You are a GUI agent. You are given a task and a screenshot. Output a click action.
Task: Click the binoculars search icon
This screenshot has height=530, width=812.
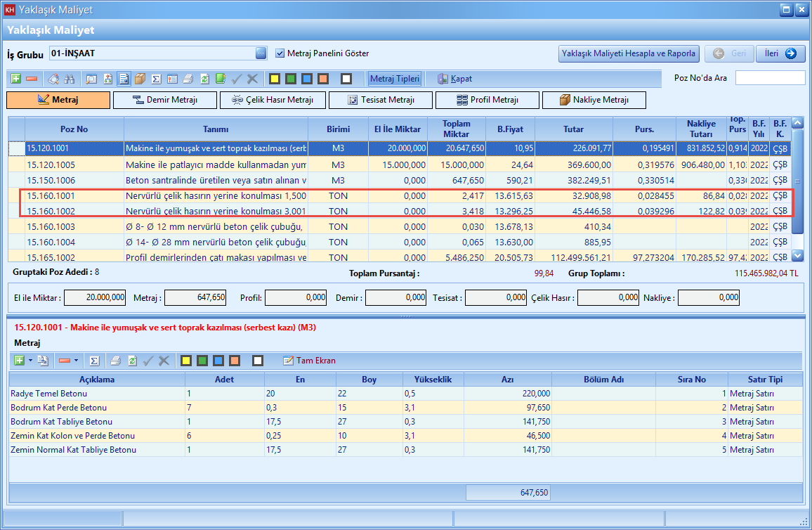(x=70, y=79)
